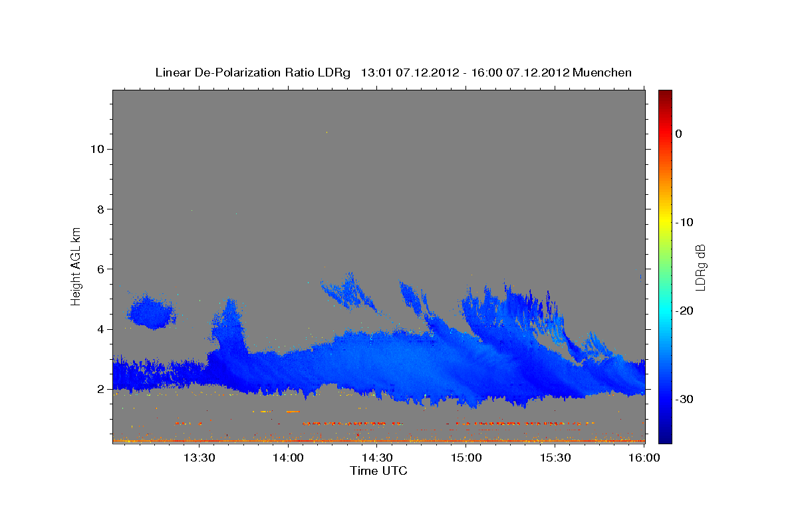Click the 14:00 time tick label
798x532 pixels.
(288, 458)
